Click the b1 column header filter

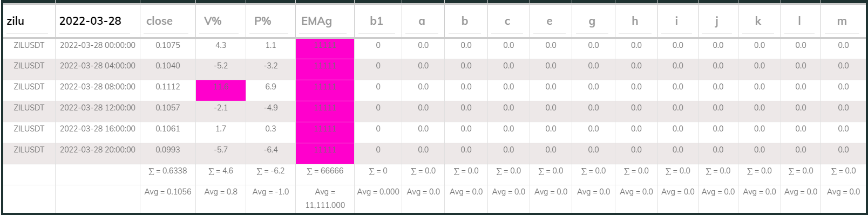pyautogui.click(x=377, y=22)
